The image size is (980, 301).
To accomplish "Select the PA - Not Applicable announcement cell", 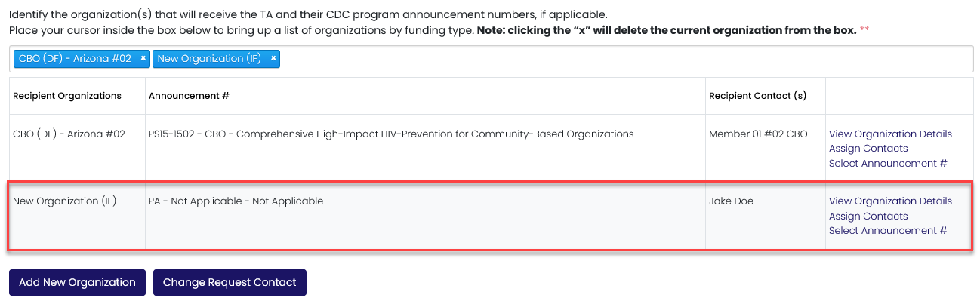I will point(236,201).
